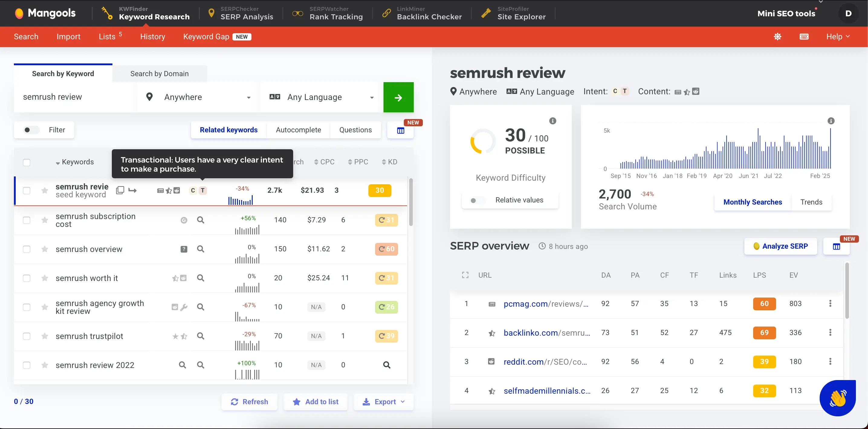Open the keyboard shortcuts icon
The width and height of the screenshot is (868, 429).
[x=804, y=36]
